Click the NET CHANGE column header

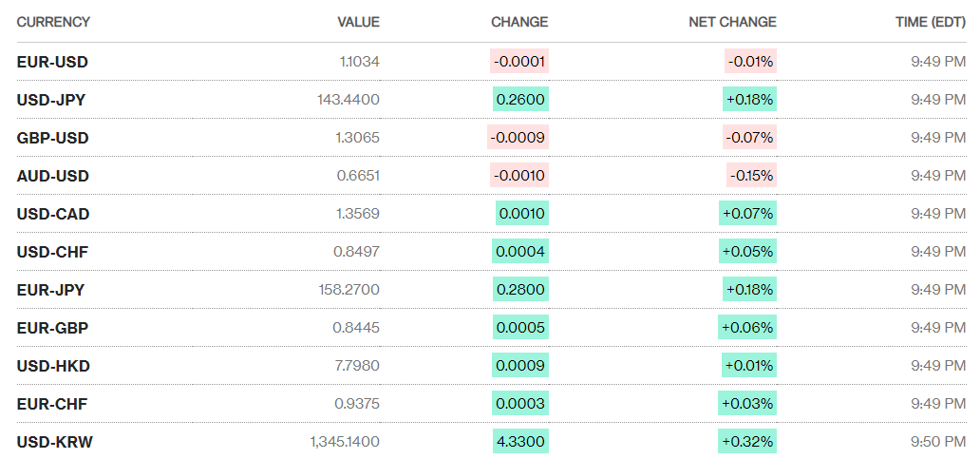732,22
